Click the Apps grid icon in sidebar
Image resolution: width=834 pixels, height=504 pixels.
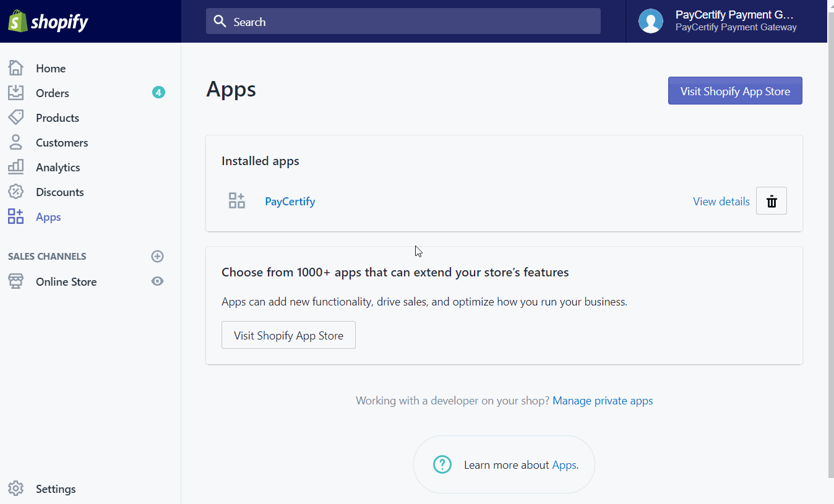pos(15,216)
